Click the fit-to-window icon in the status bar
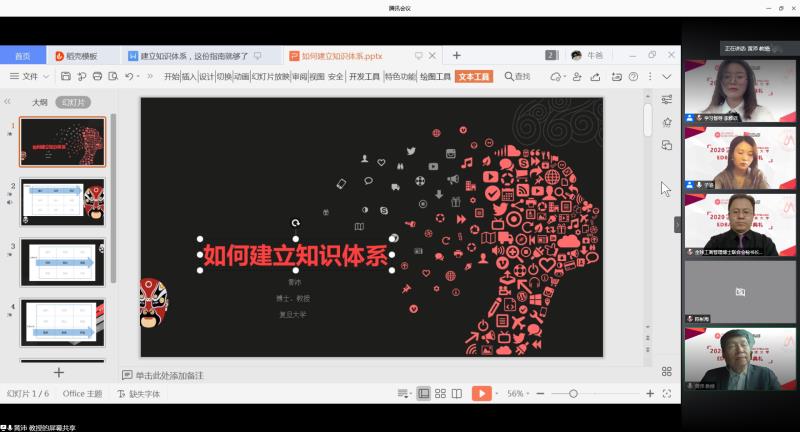Image resolution: width=800 pixels, height=432 pixels. point(666,393)
